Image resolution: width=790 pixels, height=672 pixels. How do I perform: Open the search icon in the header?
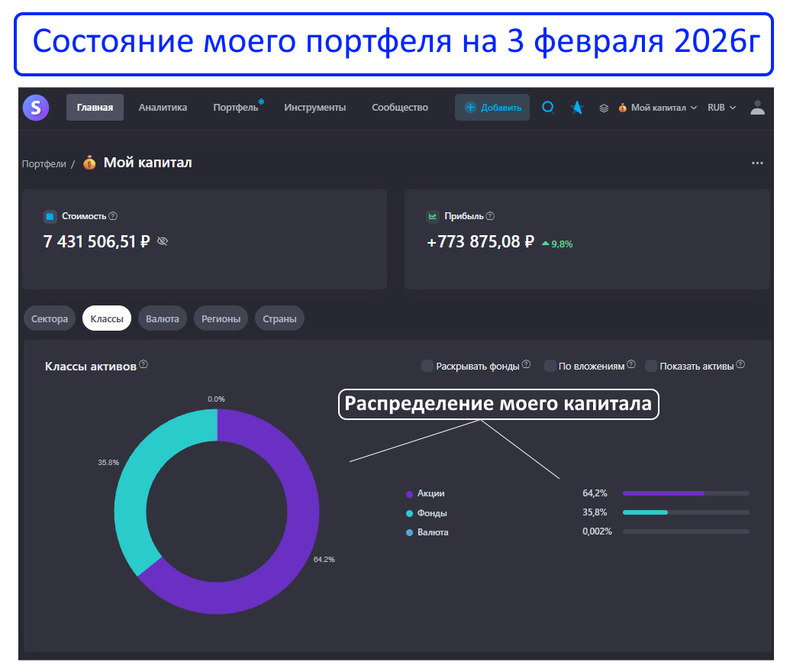(548, 108)
